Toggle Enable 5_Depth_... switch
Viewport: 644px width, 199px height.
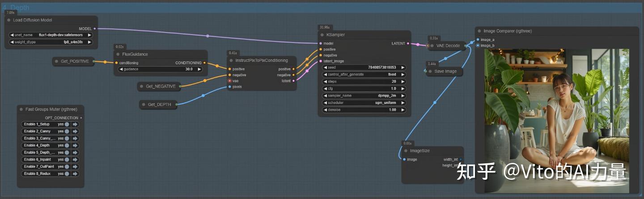[x=67, y=153]
